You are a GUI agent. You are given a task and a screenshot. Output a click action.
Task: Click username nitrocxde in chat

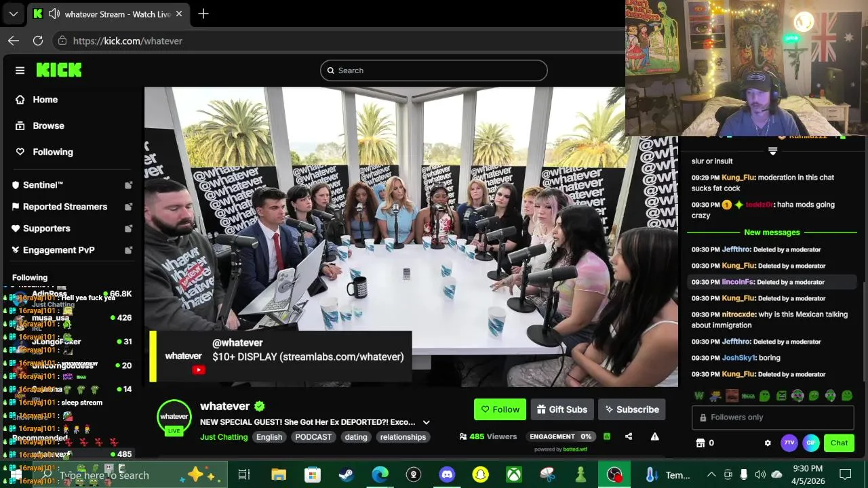738,314
